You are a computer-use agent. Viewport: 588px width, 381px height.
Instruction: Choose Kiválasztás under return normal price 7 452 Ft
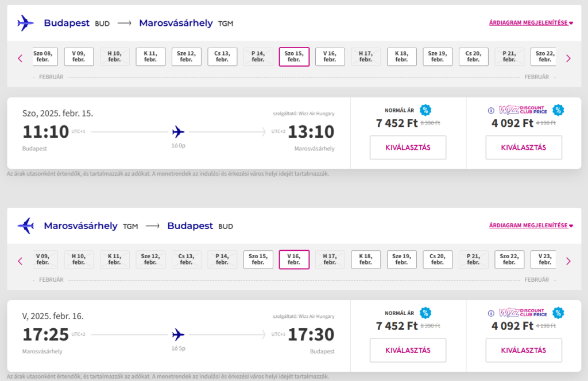click(408, 350)
